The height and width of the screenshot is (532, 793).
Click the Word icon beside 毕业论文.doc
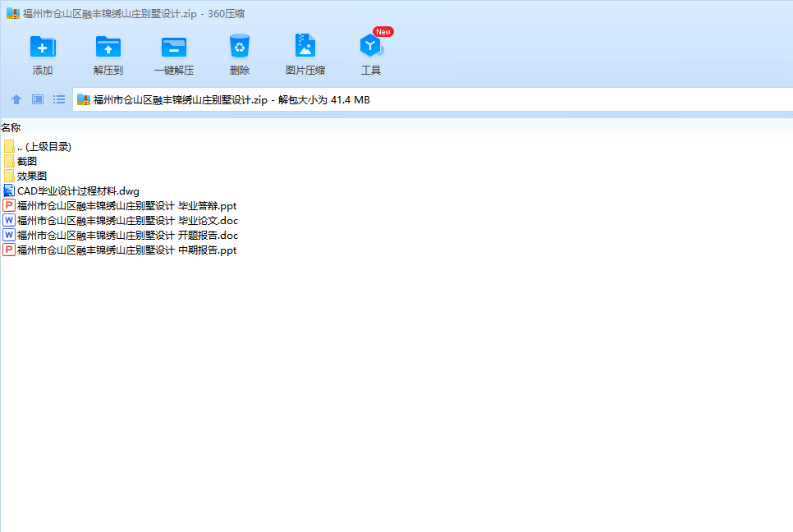click(x=8, y=220)
